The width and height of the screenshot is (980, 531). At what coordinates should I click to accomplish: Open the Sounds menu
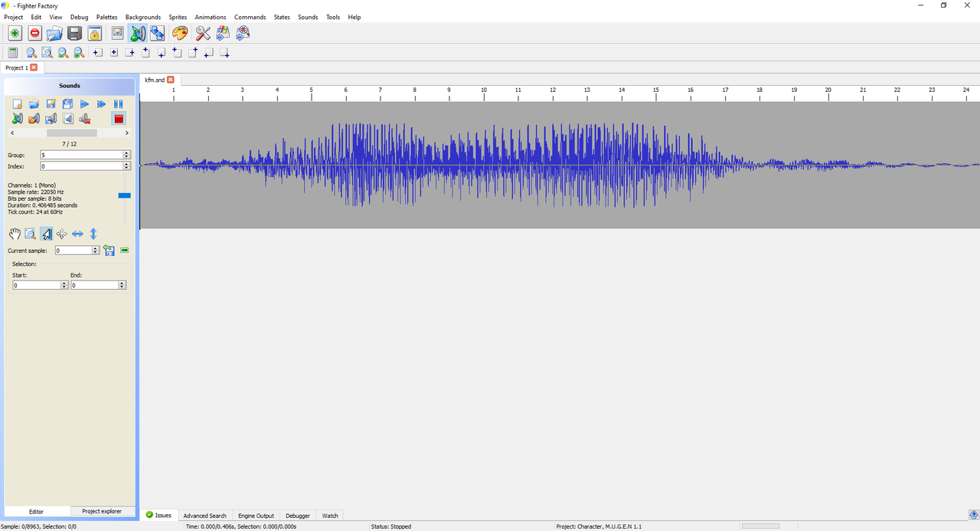[308, 17]
